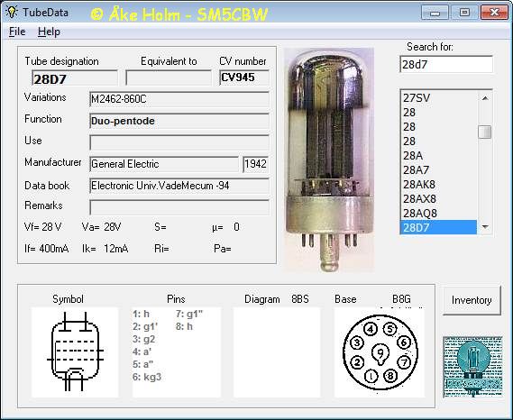Click the list's down scroll arrow
This screenshot has height=420, width=513.
[x=485, y=227]
